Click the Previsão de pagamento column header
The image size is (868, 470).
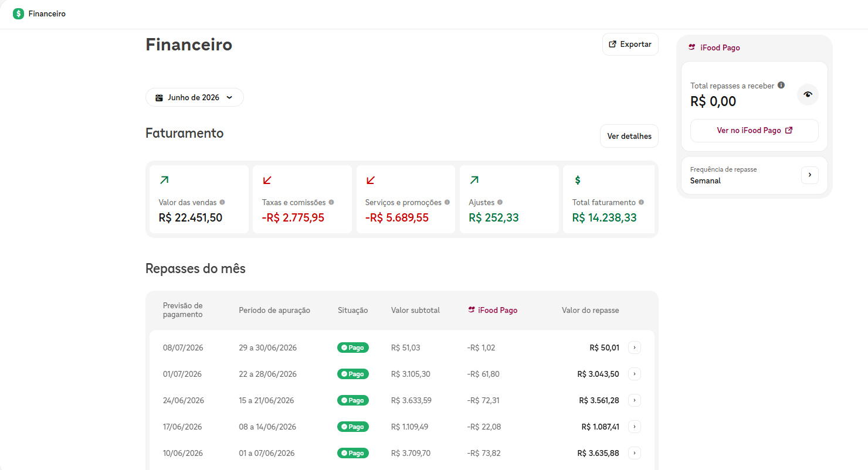coord(183,310)
